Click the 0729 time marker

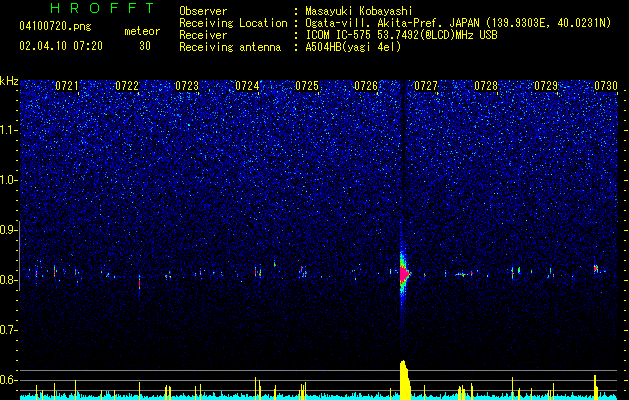546,86
